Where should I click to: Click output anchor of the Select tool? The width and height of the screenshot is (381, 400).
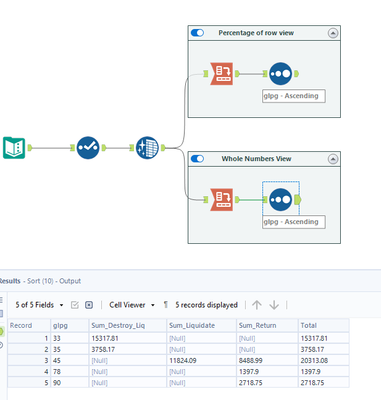click(x=104, y=148)
